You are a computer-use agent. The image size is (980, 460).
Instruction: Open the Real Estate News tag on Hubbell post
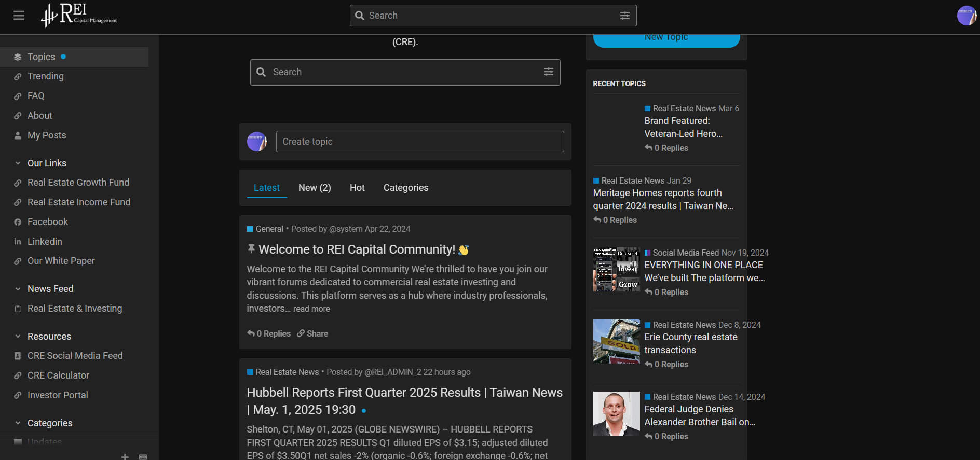pyautogui.click(x=283, y=372)
